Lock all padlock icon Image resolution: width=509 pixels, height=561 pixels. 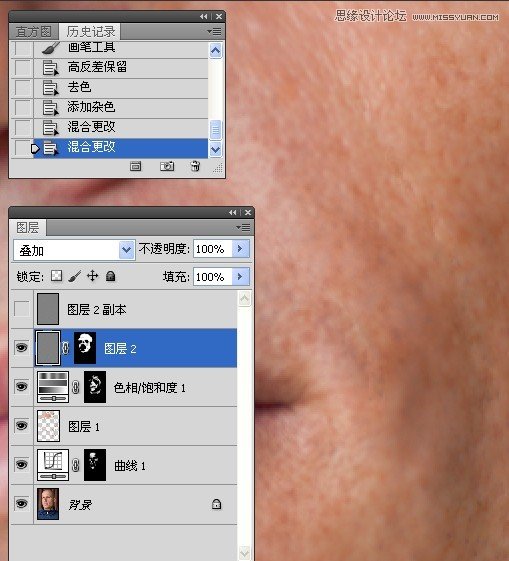(x=111, y=276)
